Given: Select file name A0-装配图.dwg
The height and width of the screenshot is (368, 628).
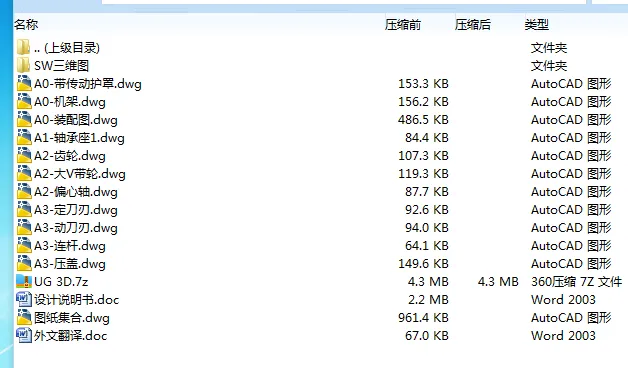Looking at the screenshot, I should (x=76, y=120).
